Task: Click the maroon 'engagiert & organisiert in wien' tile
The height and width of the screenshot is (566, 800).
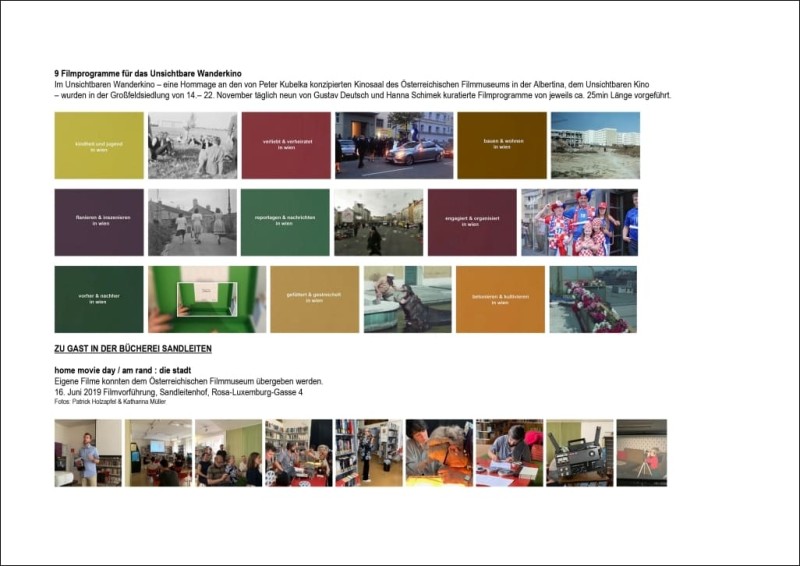Action: coord(472,223)
